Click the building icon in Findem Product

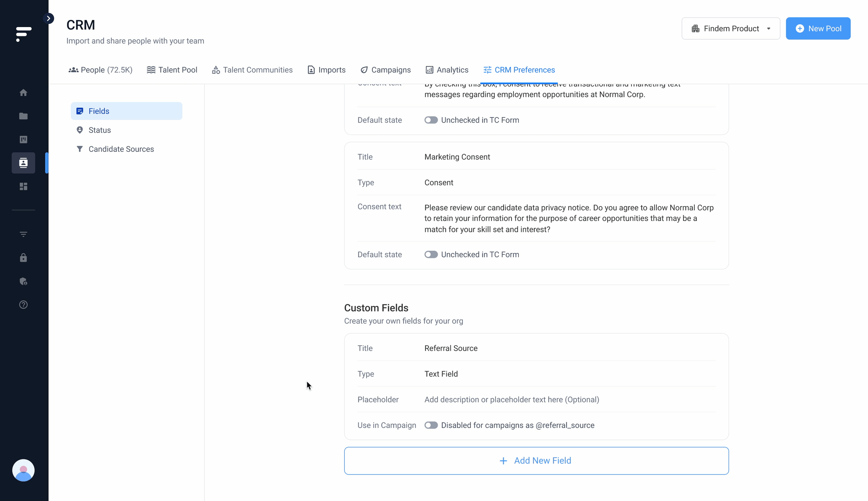(695, 28)
